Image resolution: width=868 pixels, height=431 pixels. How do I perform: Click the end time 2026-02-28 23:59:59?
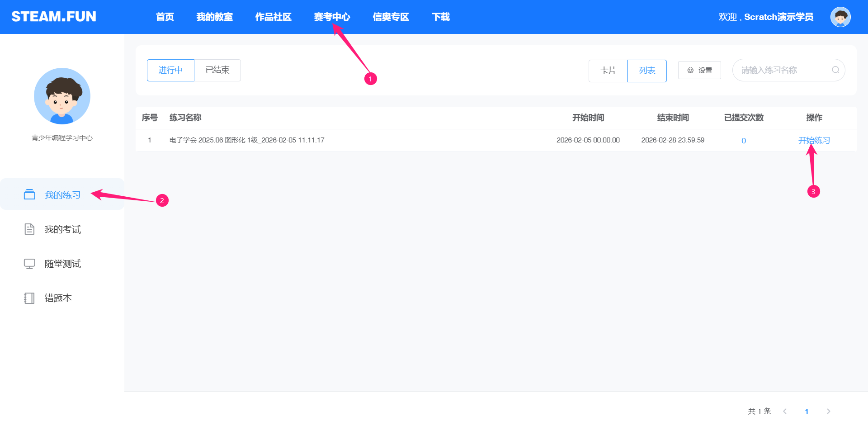point(673,140)
